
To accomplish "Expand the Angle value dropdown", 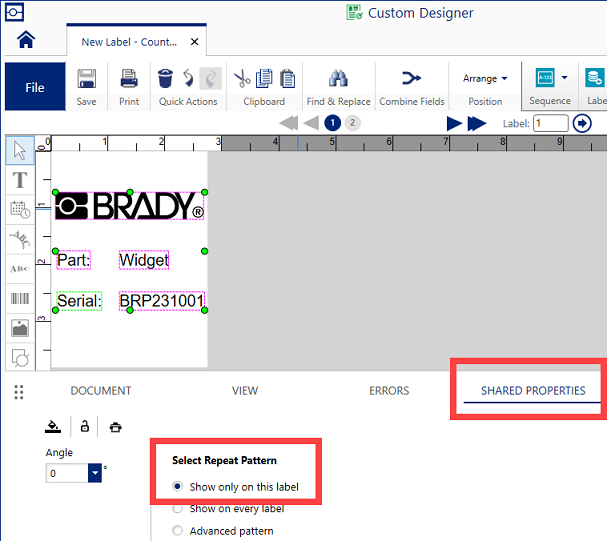I will (95, 473).
